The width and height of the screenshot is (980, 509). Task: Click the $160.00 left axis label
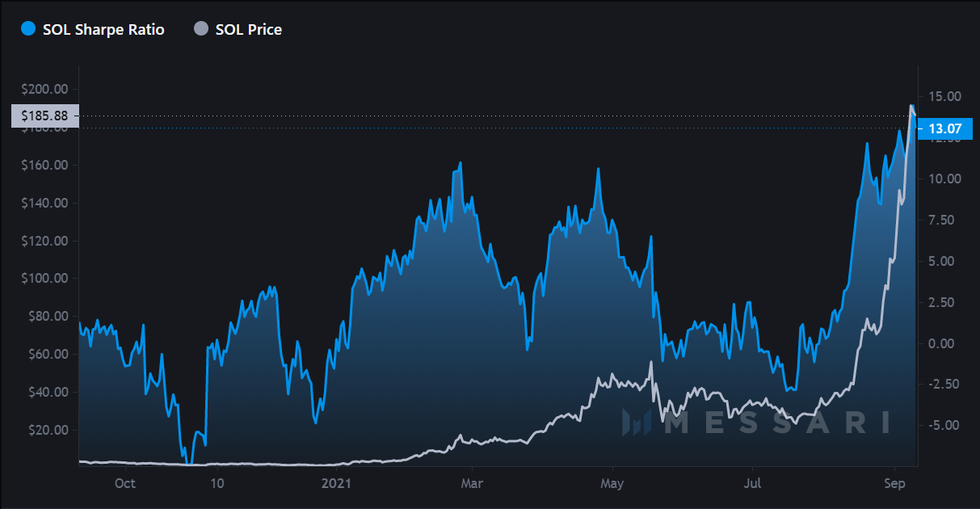(45, 165)
